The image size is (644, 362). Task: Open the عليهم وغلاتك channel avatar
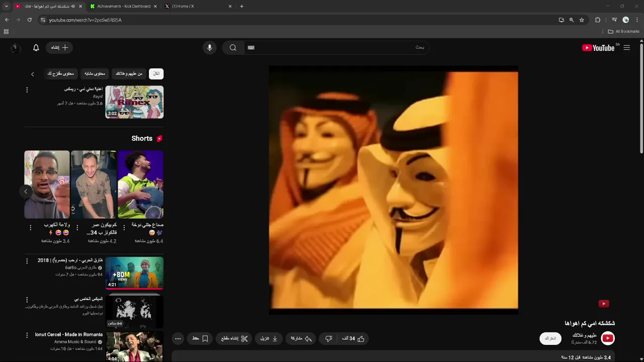tap(608, 338)
